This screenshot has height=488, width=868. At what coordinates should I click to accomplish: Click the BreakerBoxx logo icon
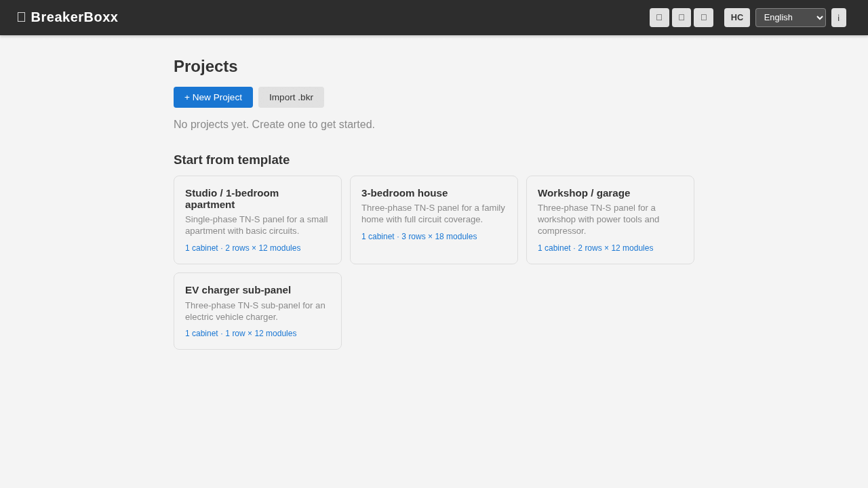pyautogui.click(x=21, y=17)
